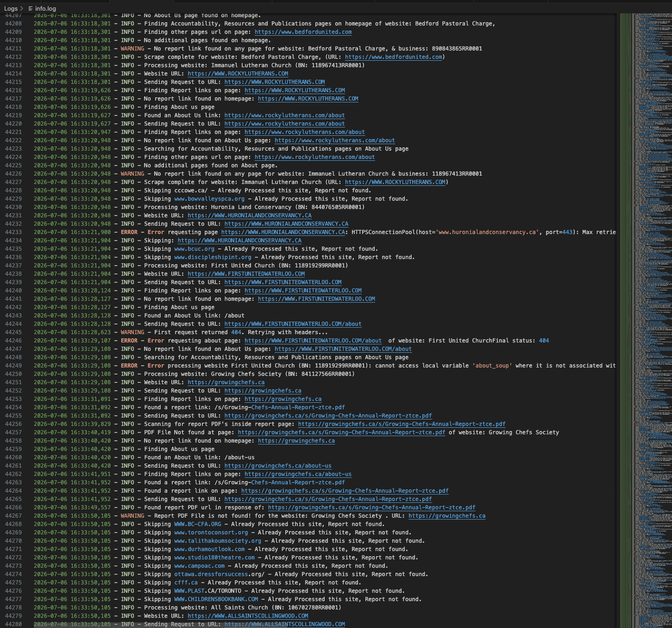Screen dimensions: 672x628
Task: Follow the HURONIALANDCONSERVANCY.CA link on Skipping line 44234
Action: click(x=239, y=241)
